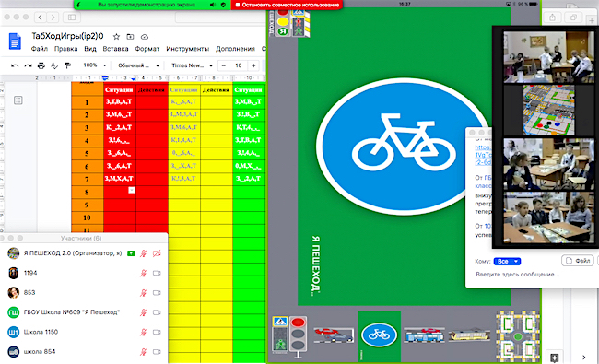Click the shield icon in sharing bar

coord(223,5)
